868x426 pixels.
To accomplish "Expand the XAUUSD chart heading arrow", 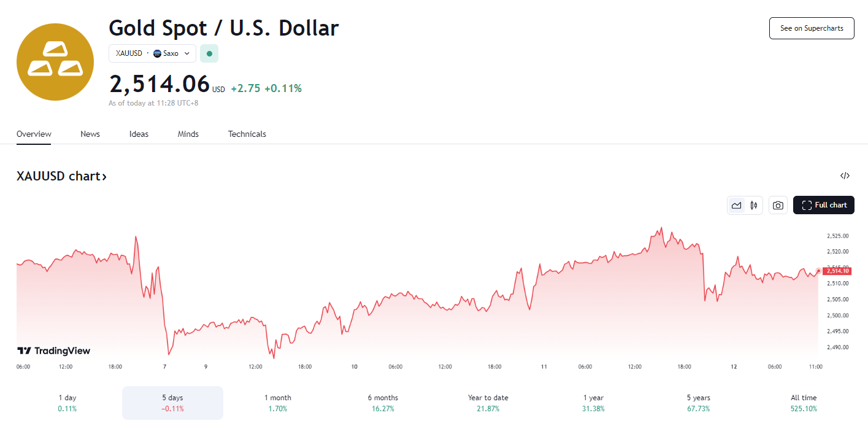I will coord(104,177).
